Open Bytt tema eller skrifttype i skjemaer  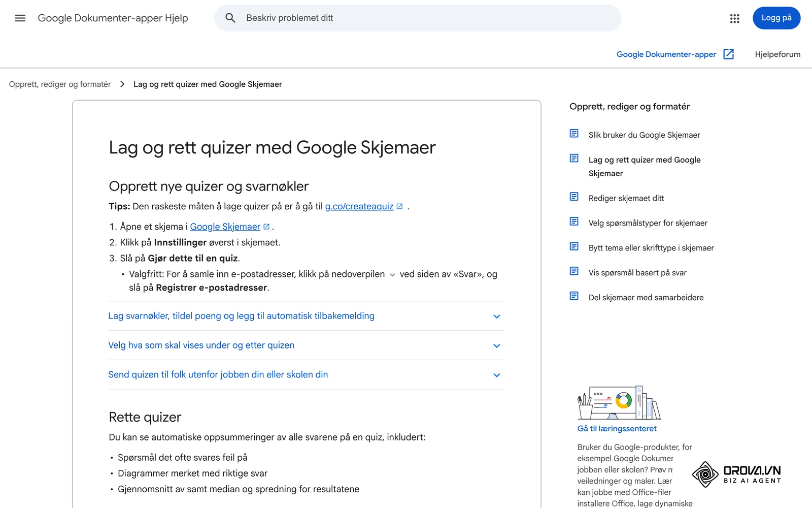click(x=651, y=248)
